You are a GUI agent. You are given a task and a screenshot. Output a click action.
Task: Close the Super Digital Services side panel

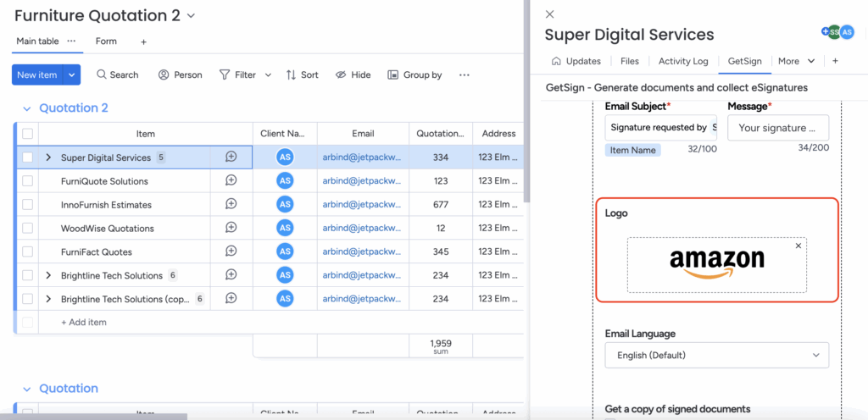tap(549, 14)
